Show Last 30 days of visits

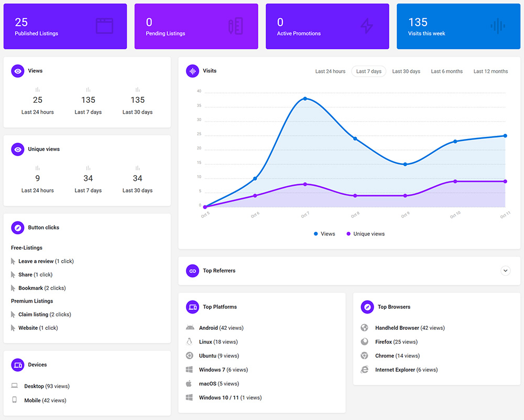(406, 71)
